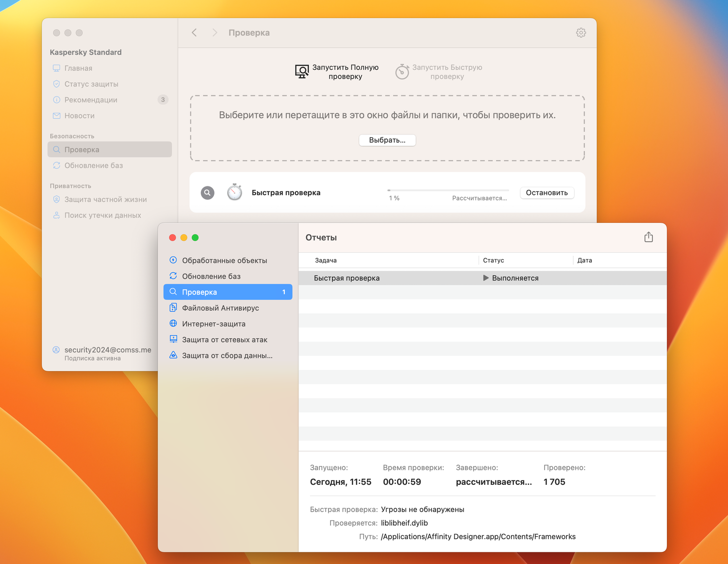The image size is (728, 564).
Task: Click the Интернет-защита globe icon
Action: 173,324
